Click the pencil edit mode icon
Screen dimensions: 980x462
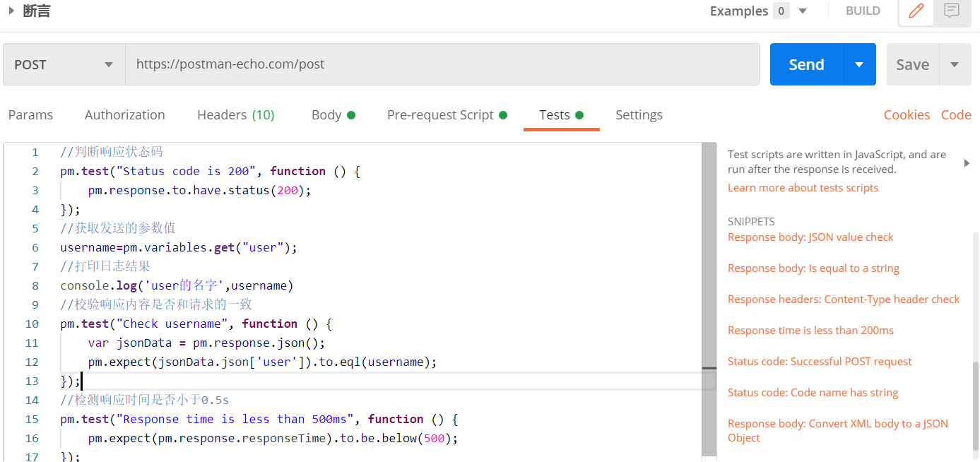coord(916,11)
